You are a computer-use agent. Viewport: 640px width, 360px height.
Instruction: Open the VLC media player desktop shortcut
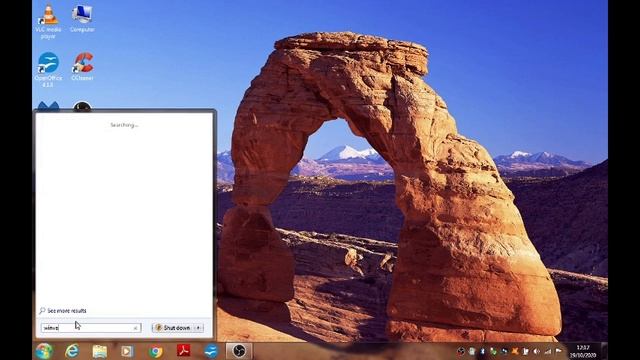[48, 21]
